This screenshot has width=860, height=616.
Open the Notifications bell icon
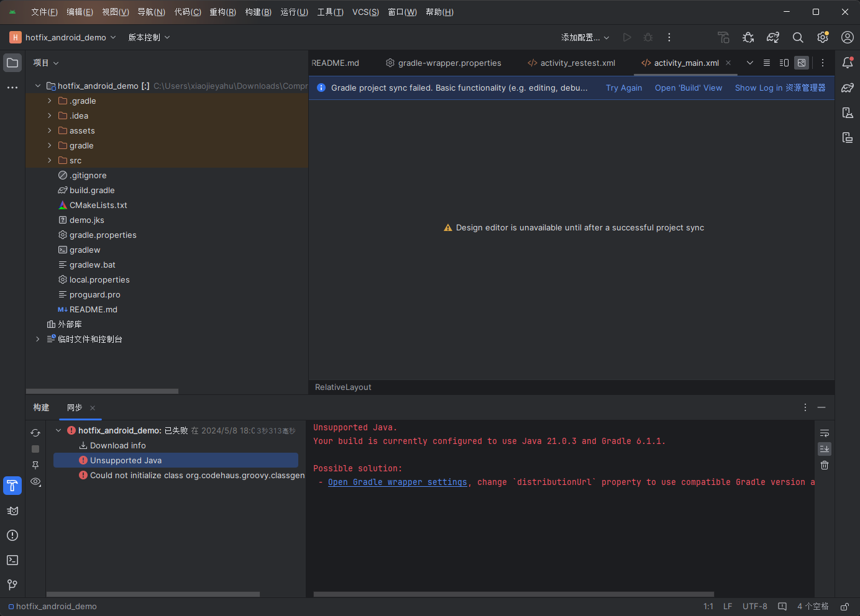tap(848, 63)
